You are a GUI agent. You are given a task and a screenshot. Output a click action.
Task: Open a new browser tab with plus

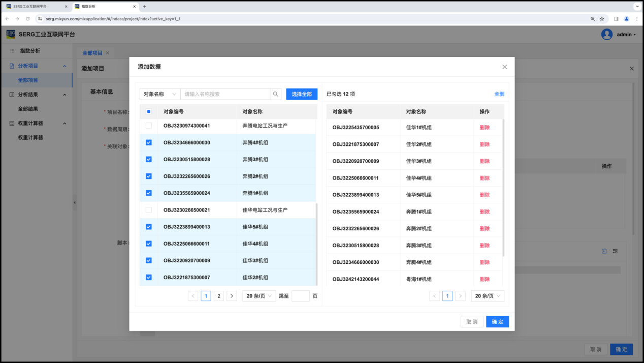pyautogui.click(x=145, y=7)
